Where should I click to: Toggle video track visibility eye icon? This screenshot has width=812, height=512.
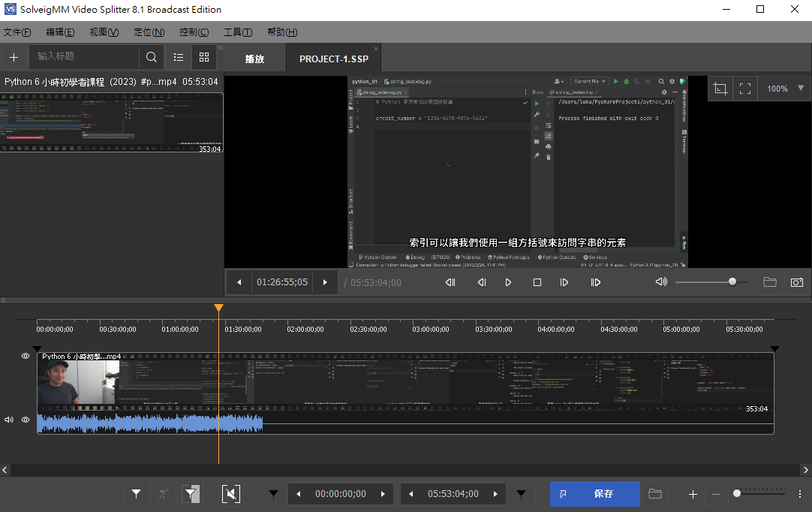click(26, 356)
